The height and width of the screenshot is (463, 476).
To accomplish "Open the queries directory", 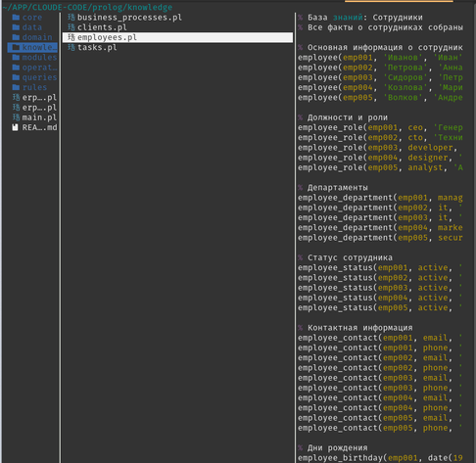I will coord(34,77).
